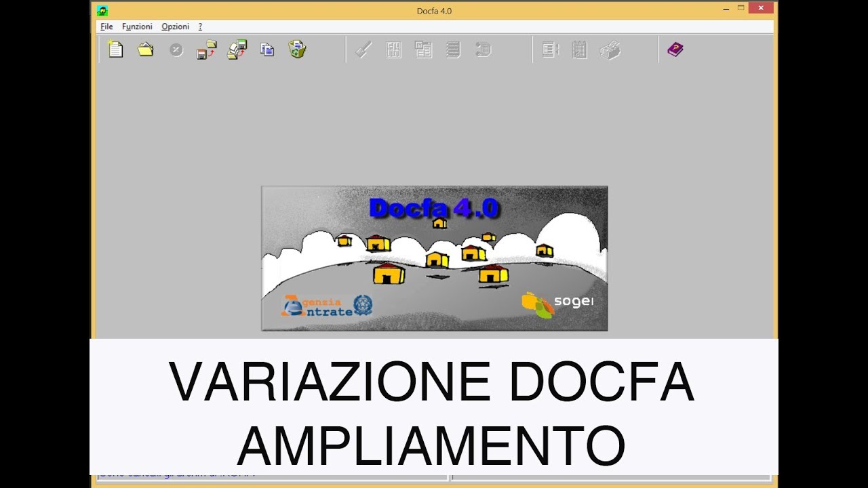Click the greyed-out printer icon
The image size is (868, 488).
610,49
